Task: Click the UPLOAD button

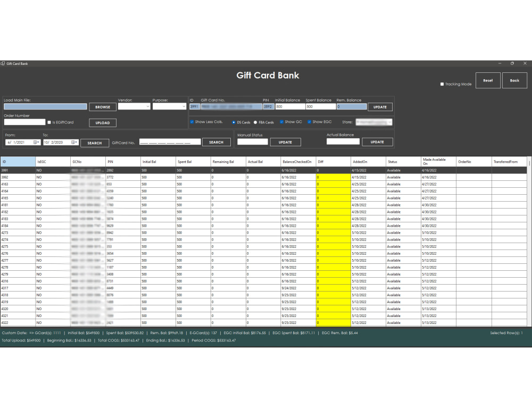Action: pos(103,123)
